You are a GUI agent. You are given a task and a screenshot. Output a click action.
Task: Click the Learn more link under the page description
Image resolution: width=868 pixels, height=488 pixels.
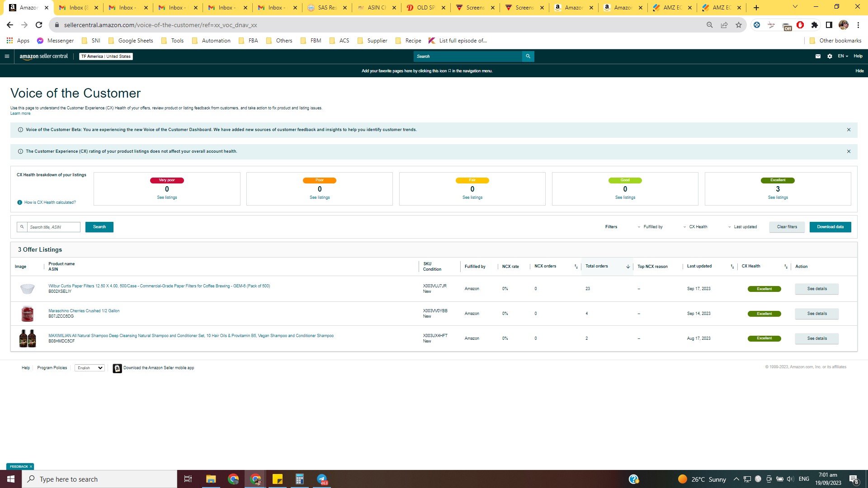tap(20, 113)
